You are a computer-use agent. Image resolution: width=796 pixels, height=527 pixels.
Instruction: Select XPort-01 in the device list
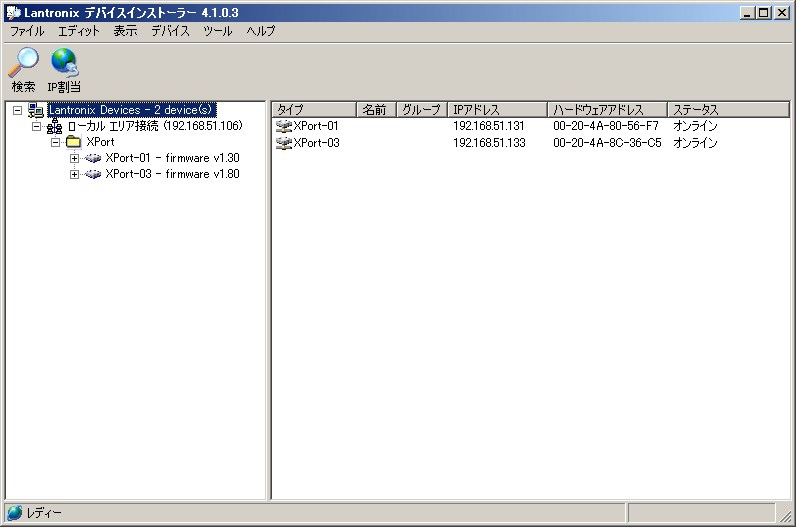click(x=316, y=126)
